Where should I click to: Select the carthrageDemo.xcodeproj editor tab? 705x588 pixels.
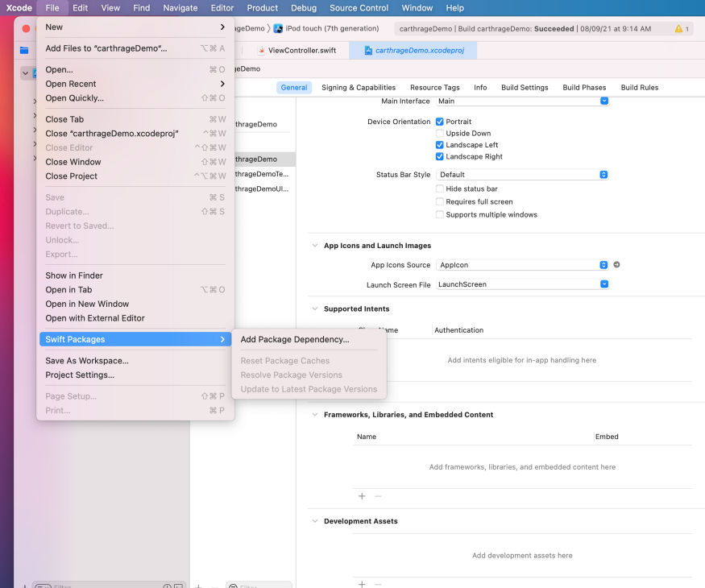point(413,51)
